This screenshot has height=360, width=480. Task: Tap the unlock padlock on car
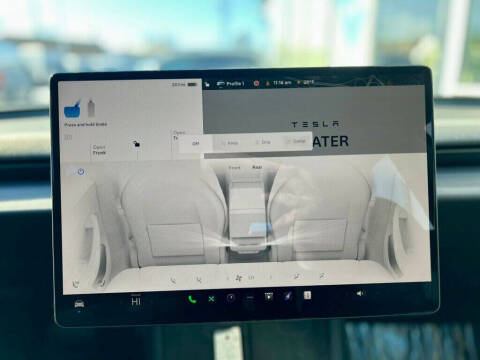click(x=136, y=144)
